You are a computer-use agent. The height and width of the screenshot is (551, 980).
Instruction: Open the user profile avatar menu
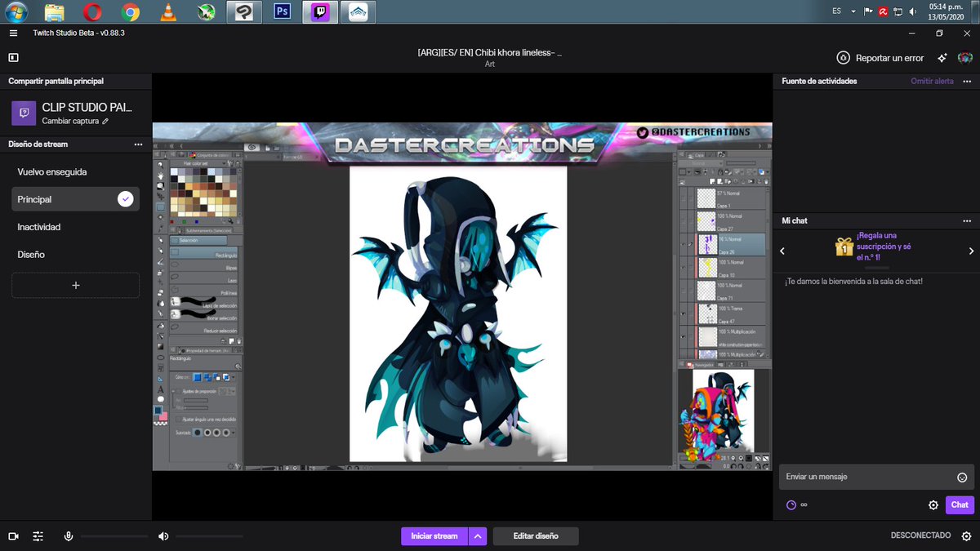[x=965, y=58]
